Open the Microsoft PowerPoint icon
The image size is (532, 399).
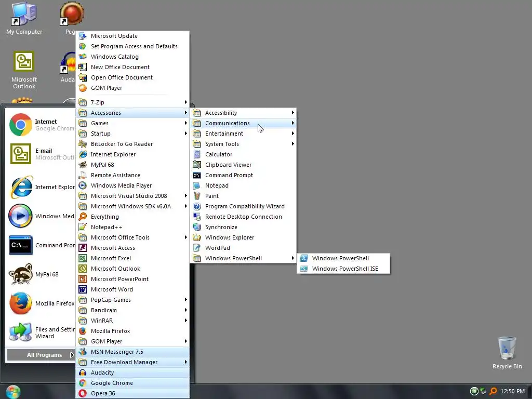coord(83,279)
